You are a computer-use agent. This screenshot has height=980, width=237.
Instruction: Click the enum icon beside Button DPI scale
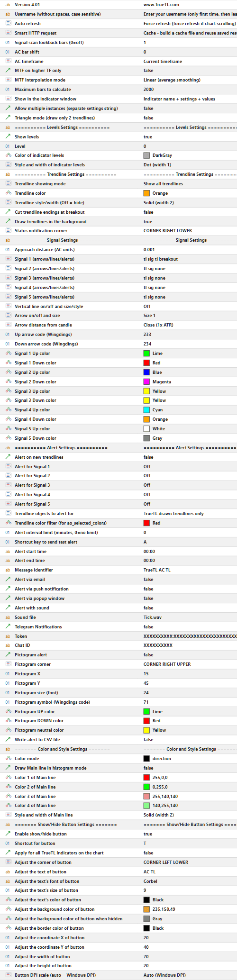tap(8, 975)
